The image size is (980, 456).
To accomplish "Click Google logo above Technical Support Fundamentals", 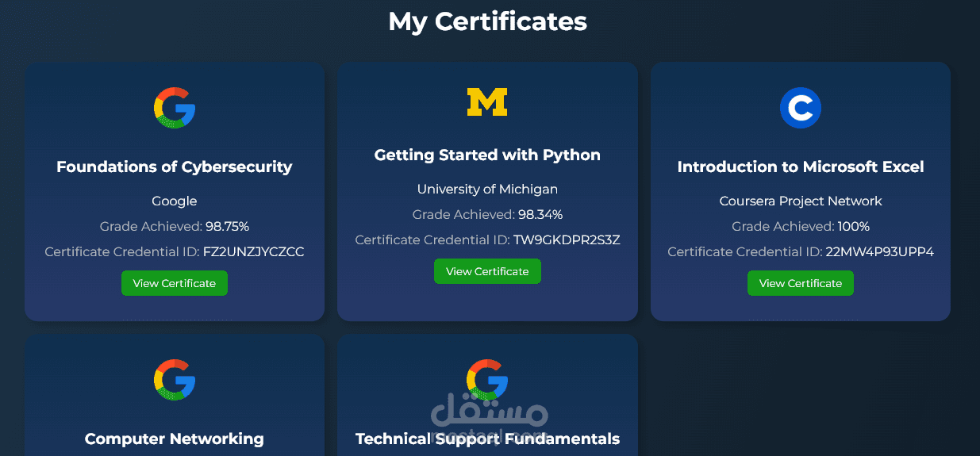I will coord(487,380).
